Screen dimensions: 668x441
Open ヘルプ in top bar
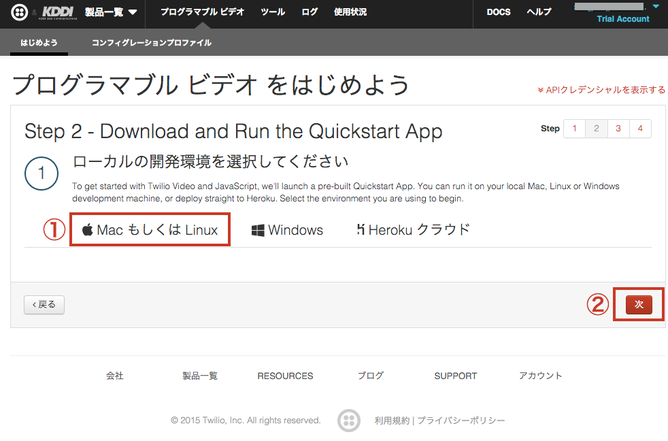point(539,12)
